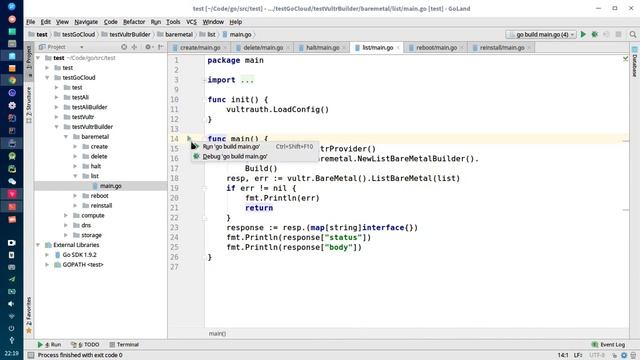Open the Navigate menu
This screenshot has width=640, height=360.
(x=86, y=22)
